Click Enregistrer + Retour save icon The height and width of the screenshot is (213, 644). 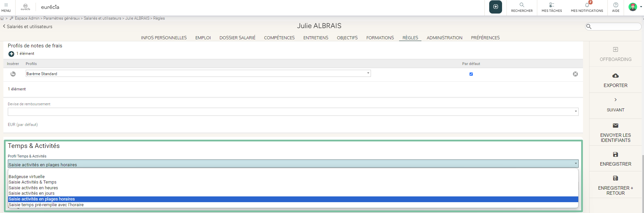click(616, 178)
